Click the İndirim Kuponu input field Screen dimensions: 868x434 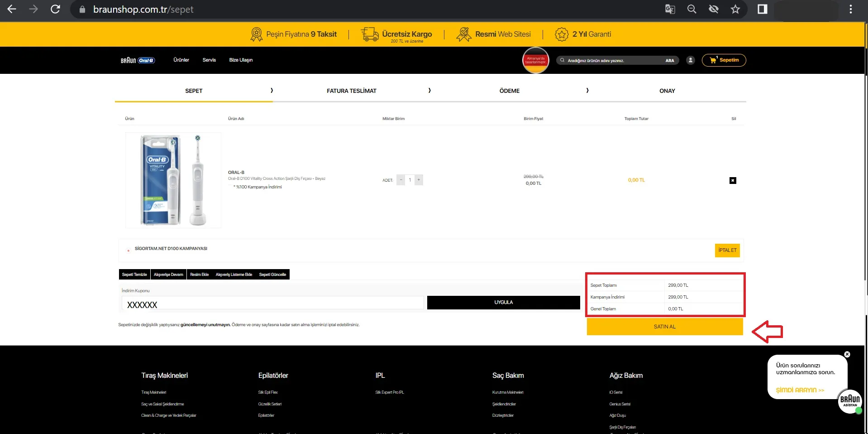pos(272,304)
